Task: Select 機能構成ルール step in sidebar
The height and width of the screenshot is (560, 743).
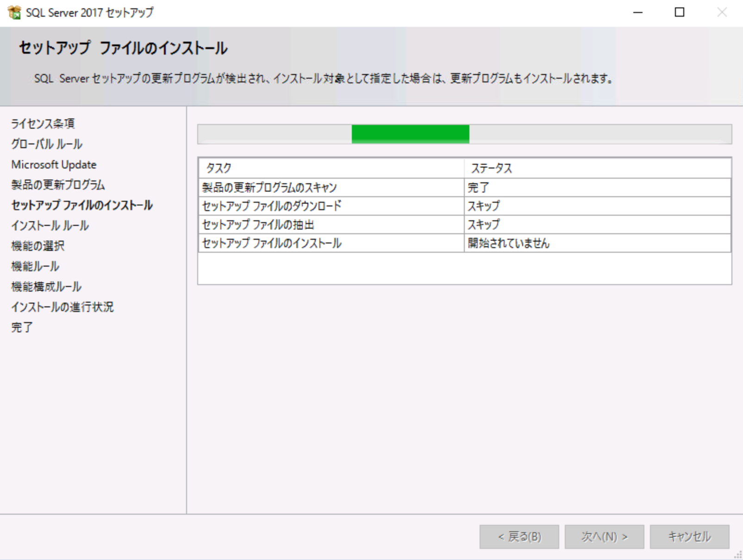Action: (x=46, y=286)
